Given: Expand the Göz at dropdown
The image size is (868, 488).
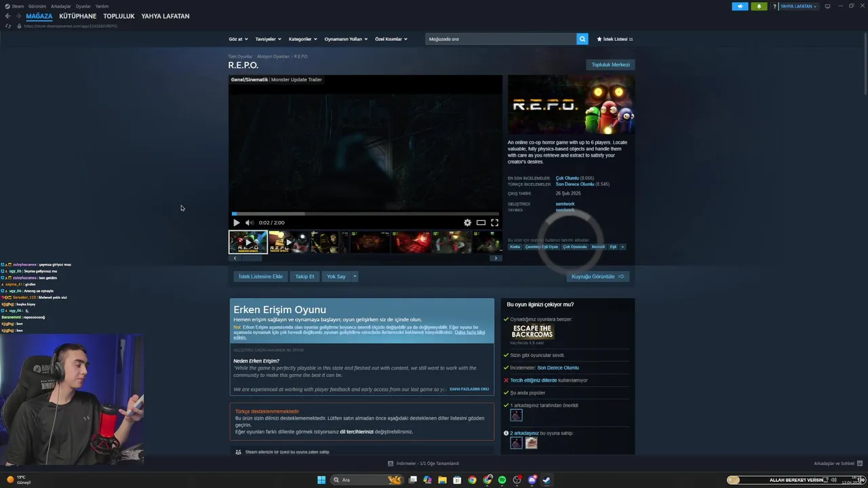Looking at the screenshot, I should point(238,39).
